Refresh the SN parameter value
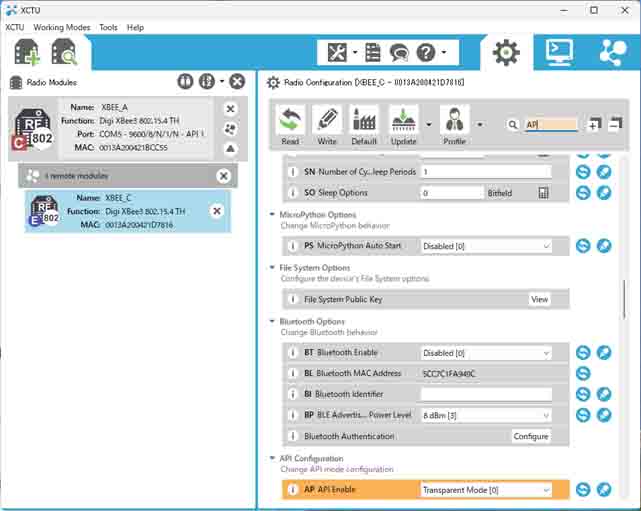 583,172
